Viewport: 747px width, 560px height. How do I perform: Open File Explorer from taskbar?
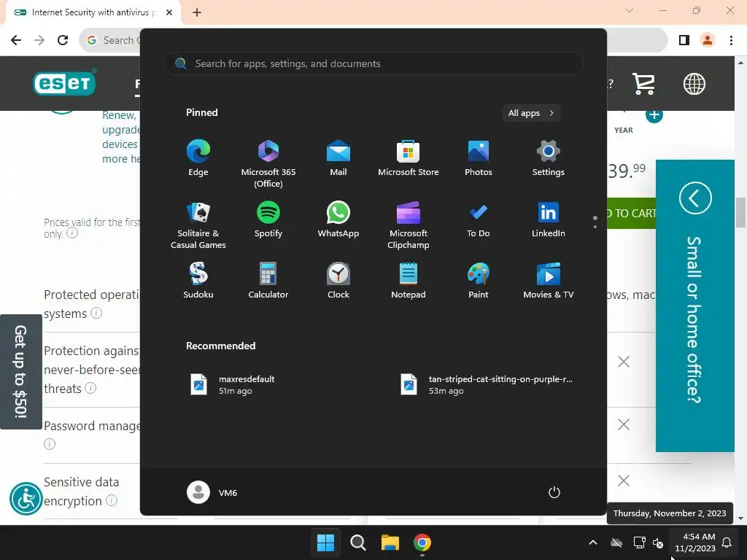(390, 542)
